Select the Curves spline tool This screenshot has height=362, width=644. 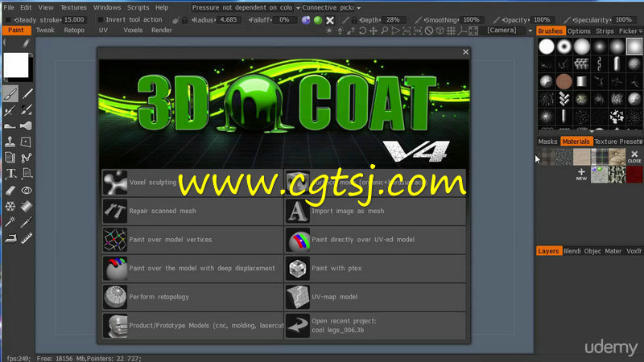point(27,158)
